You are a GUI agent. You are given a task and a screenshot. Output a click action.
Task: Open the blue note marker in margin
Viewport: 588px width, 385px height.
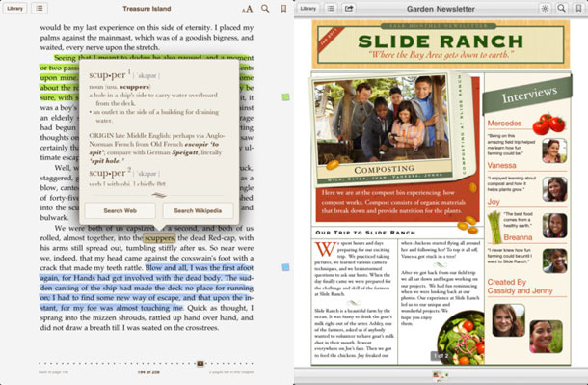click(x=285, y=267)
